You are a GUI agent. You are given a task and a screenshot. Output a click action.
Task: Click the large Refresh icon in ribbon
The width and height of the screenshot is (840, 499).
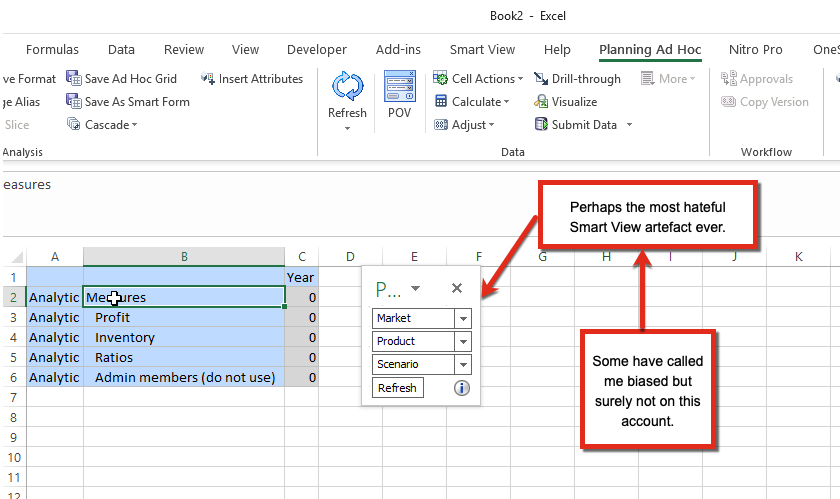point(348,86)
